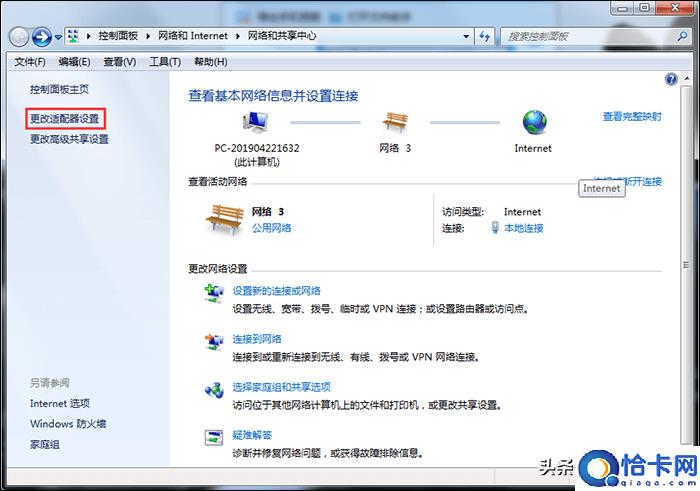Click 控制面板 breadcrumb in address bar
Viewport: 700px width, 491px height.
click(118, 36)
